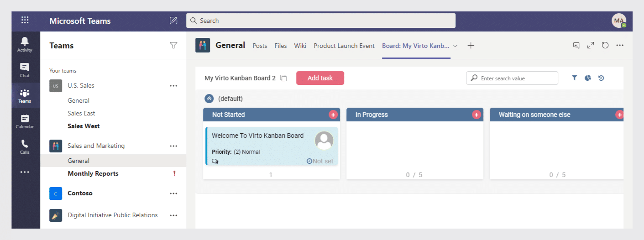
Task: Expand the tab to full screen
Action: [591, 45]
